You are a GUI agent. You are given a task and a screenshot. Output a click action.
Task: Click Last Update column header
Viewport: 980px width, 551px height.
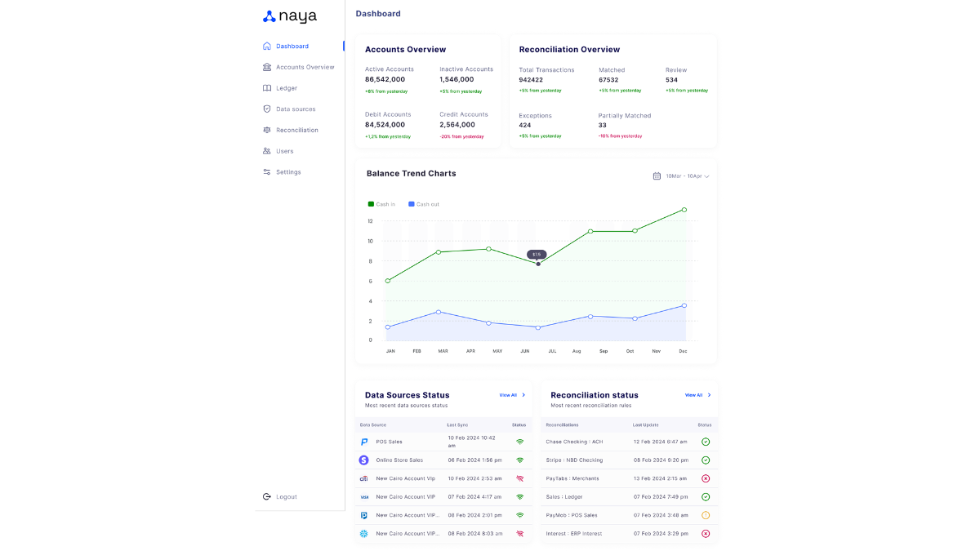pyautogui.click(x=645, y=424)
